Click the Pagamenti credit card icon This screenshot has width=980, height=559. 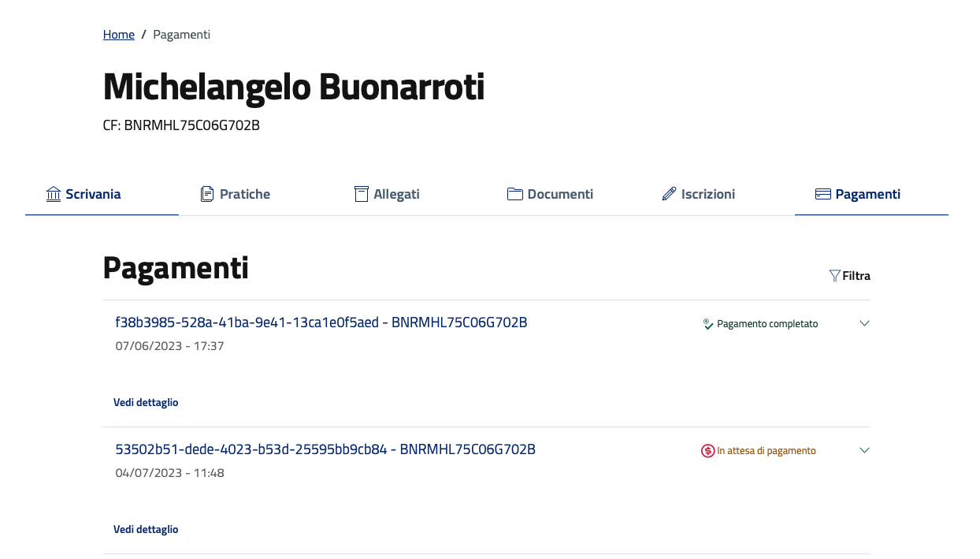coord(823,194)
